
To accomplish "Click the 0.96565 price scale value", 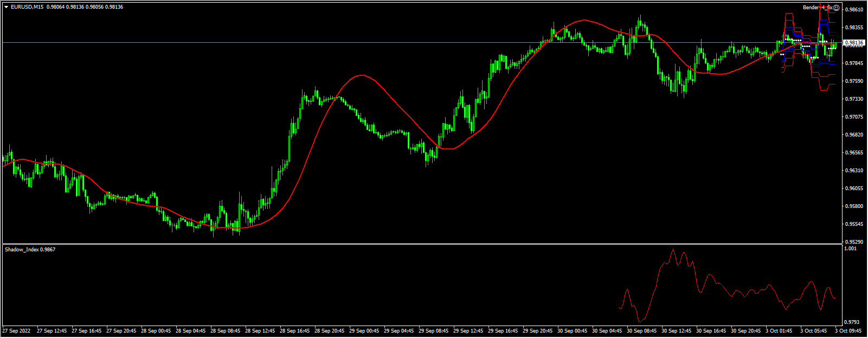I will [x=855, y=153].
